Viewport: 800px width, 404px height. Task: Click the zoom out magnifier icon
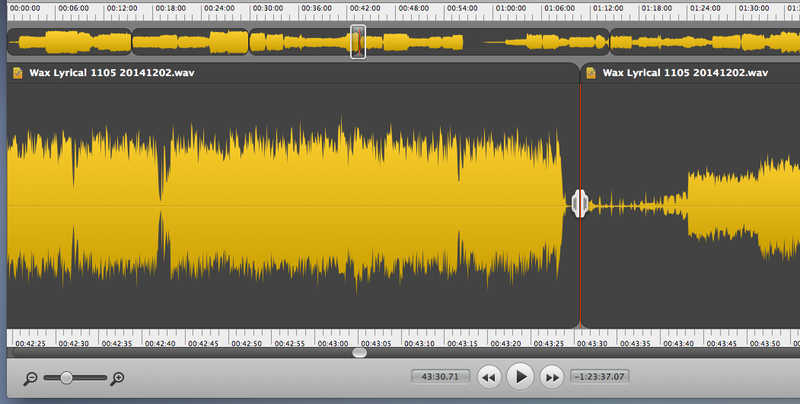(31, 378)
